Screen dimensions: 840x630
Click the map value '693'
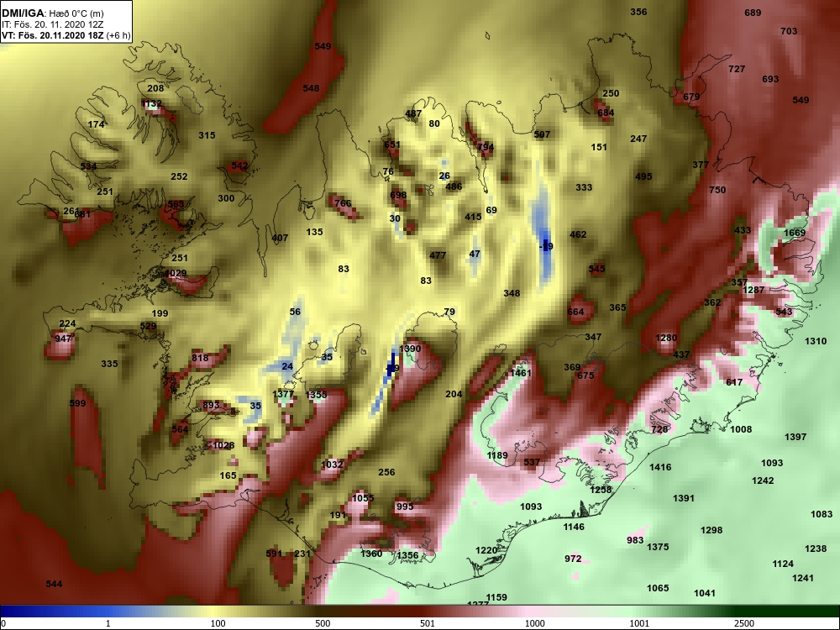tap(770, 79)
